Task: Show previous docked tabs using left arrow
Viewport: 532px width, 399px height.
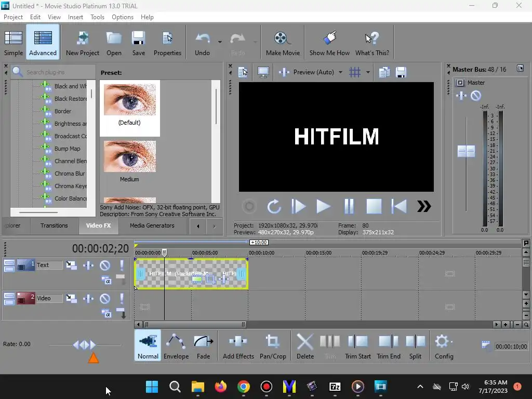Action: (198, 226)
